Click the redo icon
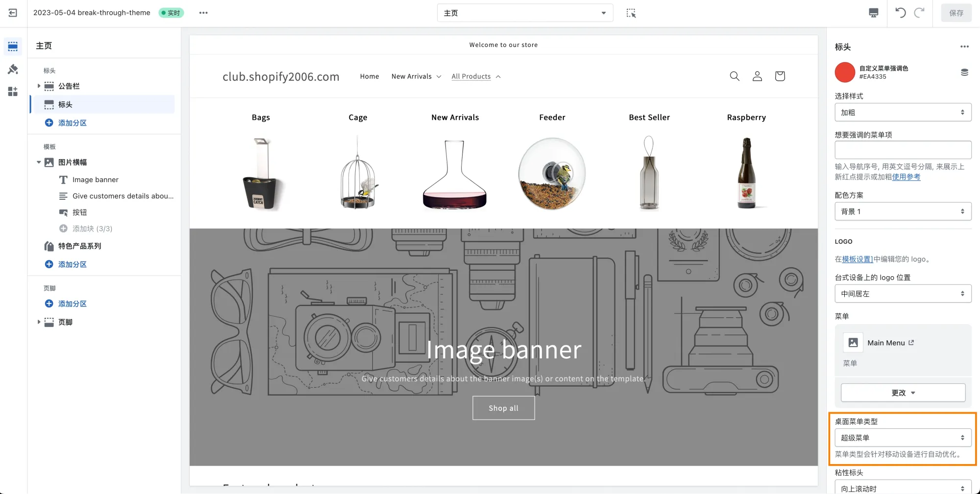 [918, 13]
